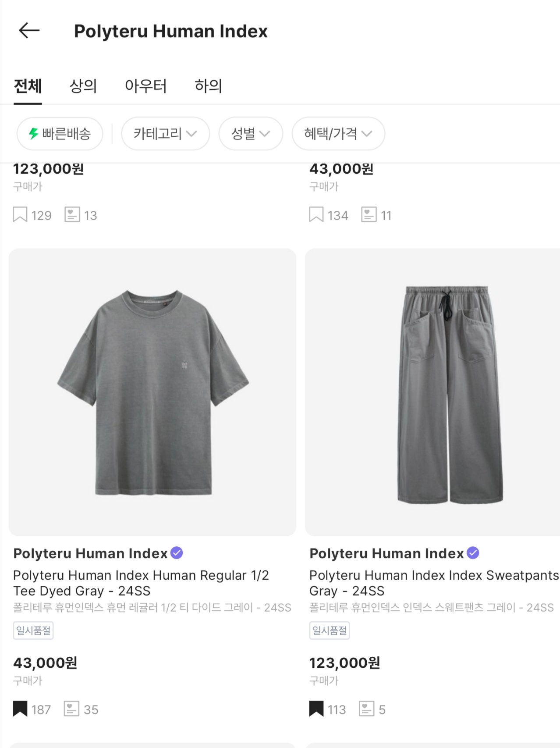This screenshot has height=748, width=560.
Task: Open the Index Sweatpants Gray product title
Action: click(434, 583)
